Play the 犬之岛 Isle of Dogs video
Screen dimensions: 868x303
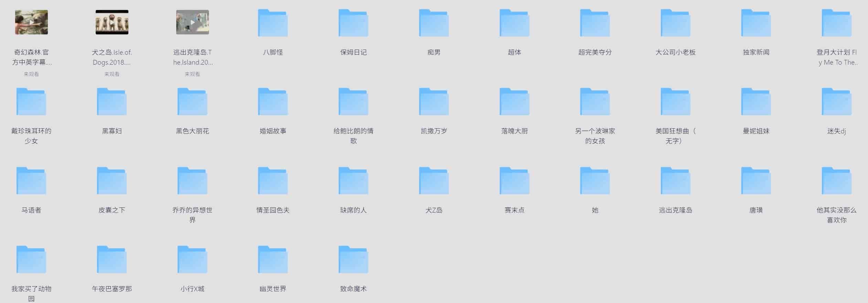pos(112,22)
